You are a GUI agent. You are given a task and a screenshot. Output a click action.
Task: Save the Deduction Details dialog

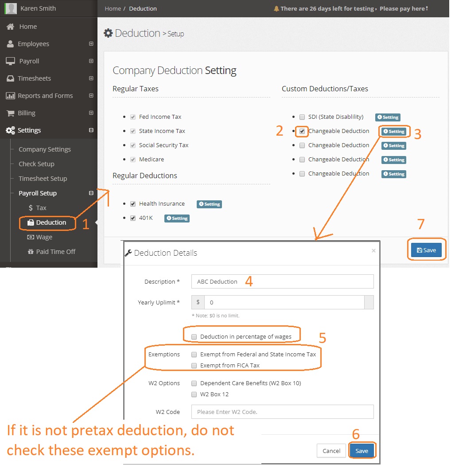[362, 451]
